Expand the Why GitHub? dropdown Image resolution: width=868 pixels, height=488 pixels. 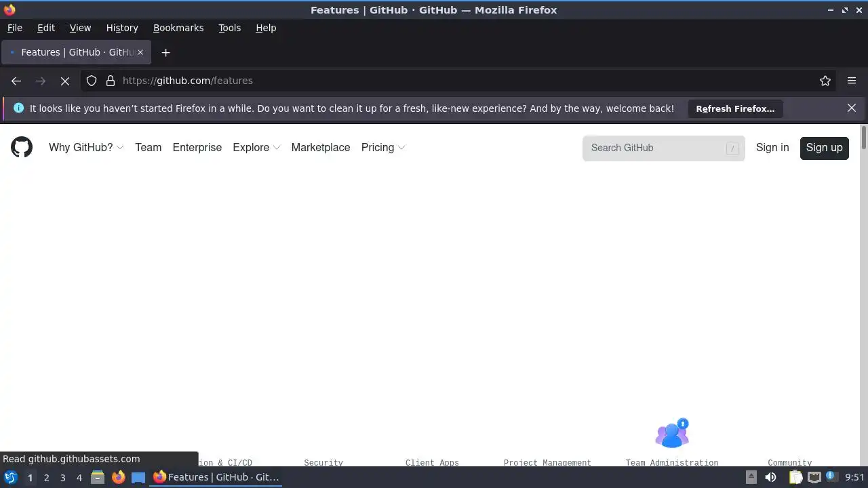tap(86, 147)
